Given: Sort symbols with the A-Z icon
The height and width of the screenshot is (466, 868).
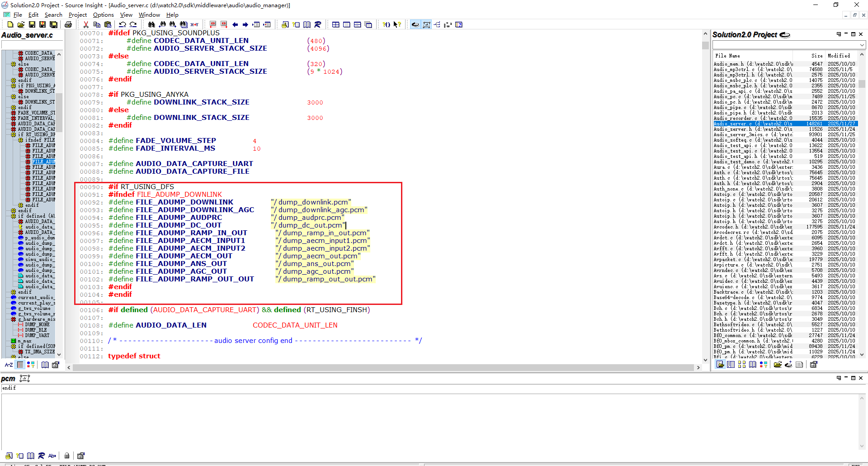Looking at the screenshot, I should 8,365.
